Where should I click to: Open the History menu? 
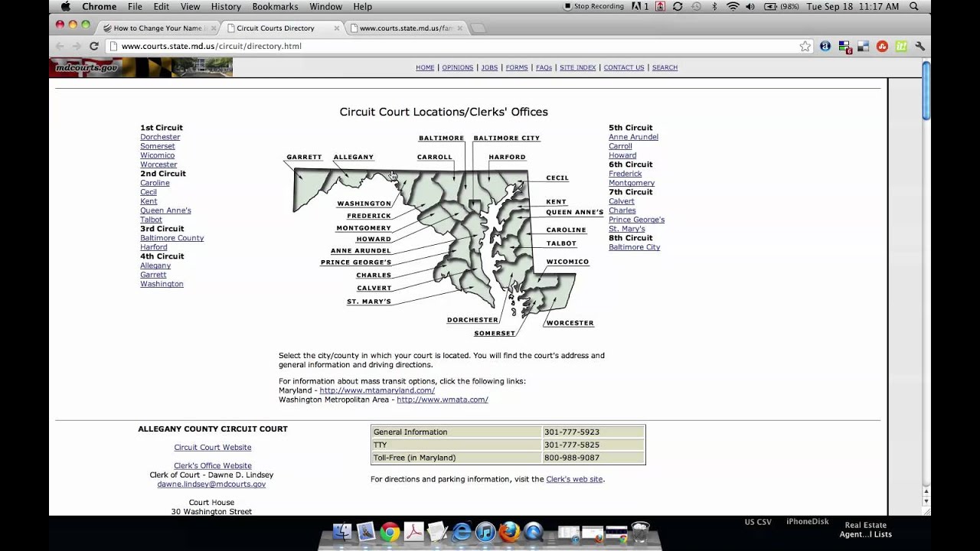226,6
